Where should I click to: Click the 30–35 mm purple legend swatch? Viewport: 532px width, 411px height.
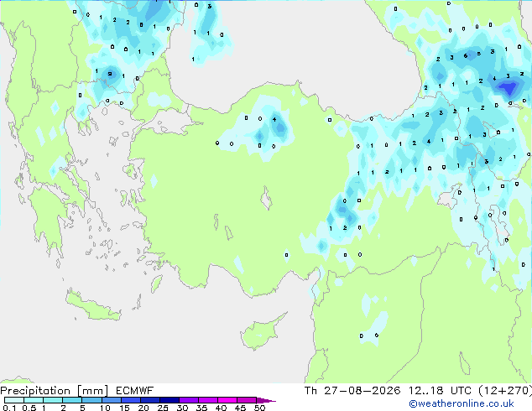tap(189, 400)
